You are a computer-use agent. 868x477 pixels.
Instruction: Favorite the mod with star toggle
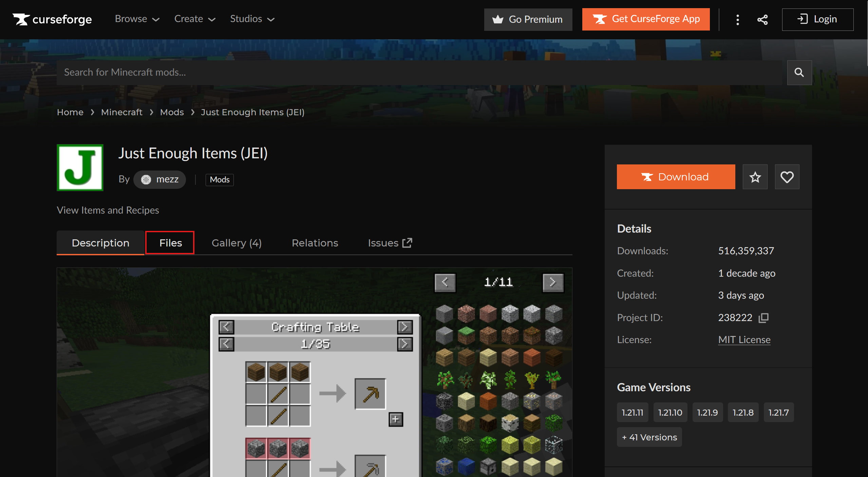pos(755,177)
